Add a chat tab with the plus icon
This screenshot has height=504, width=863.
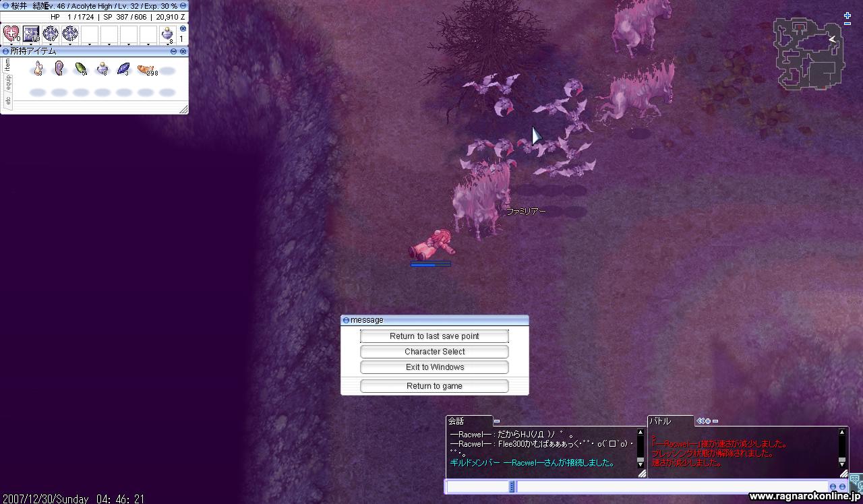pyautogui.click(x=707, y=421)
